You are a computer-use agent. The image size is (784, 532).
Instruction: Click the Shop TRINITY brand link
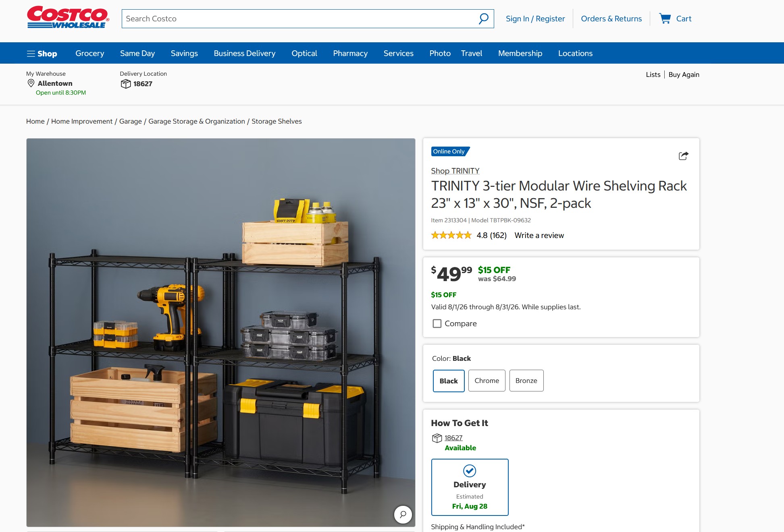tap(455, 171)
